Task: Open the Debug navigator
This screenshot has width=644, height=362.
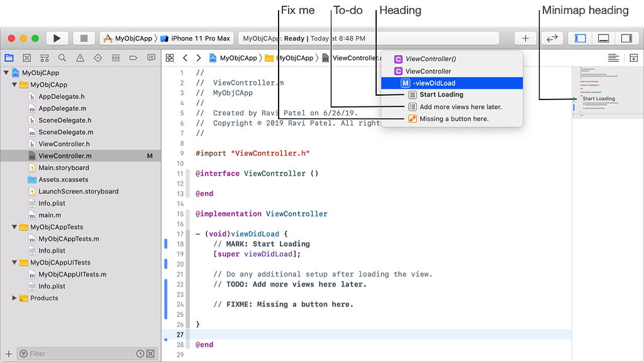Action: [116, 58]
